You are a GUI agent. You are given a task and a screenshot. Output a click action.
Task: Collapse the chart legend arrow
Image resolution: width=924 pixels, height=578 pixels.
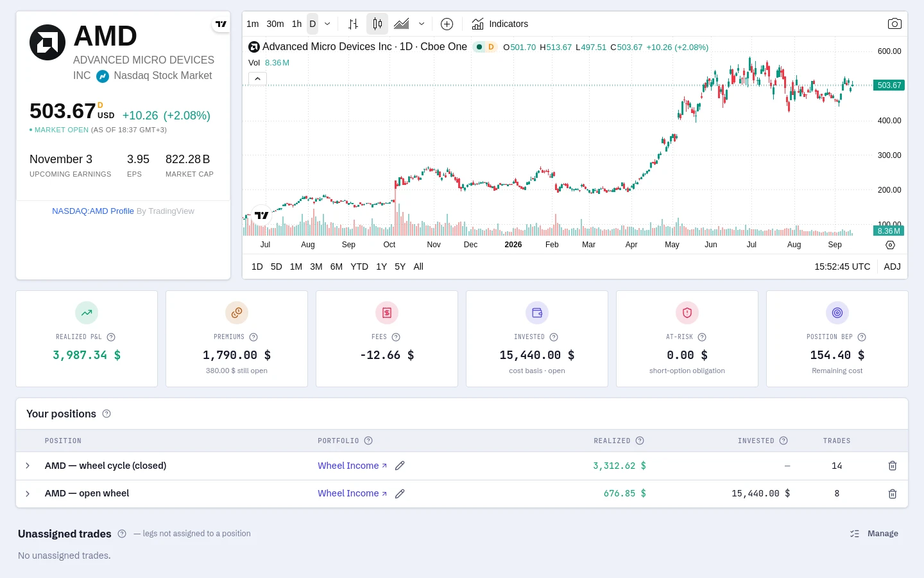click(x=257, y=78)
